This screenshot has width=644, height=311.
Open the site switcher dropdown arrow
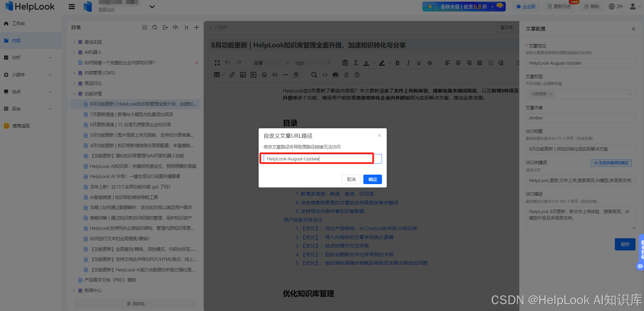tap(152, 6)
